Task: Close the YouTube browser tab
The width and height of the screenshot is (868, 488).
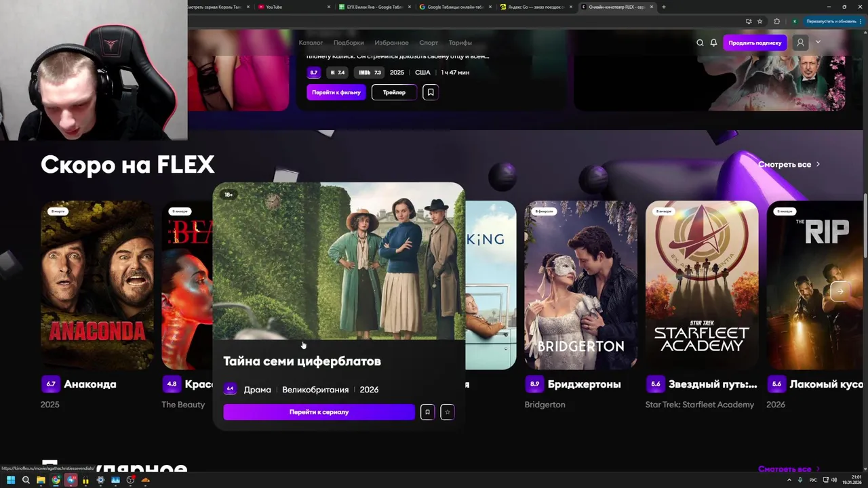Action: (329, 7)
